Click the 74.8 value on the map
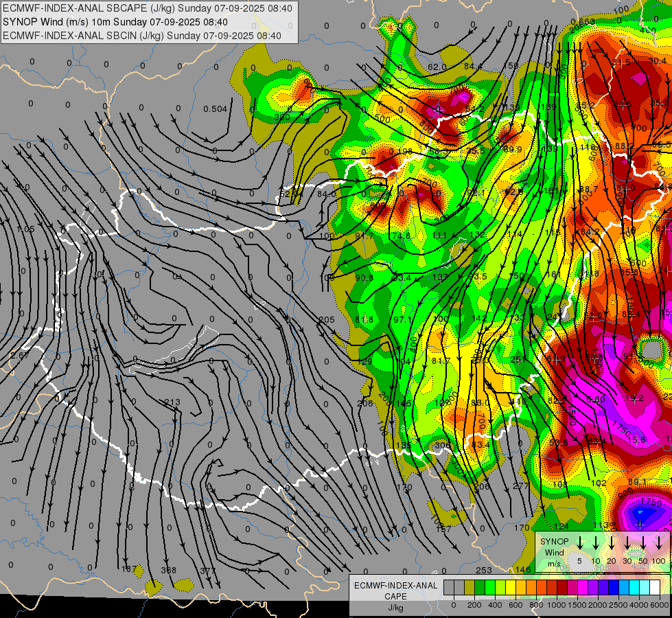Image resolution: width=672 pixels, height=618 pixels. 401,236
